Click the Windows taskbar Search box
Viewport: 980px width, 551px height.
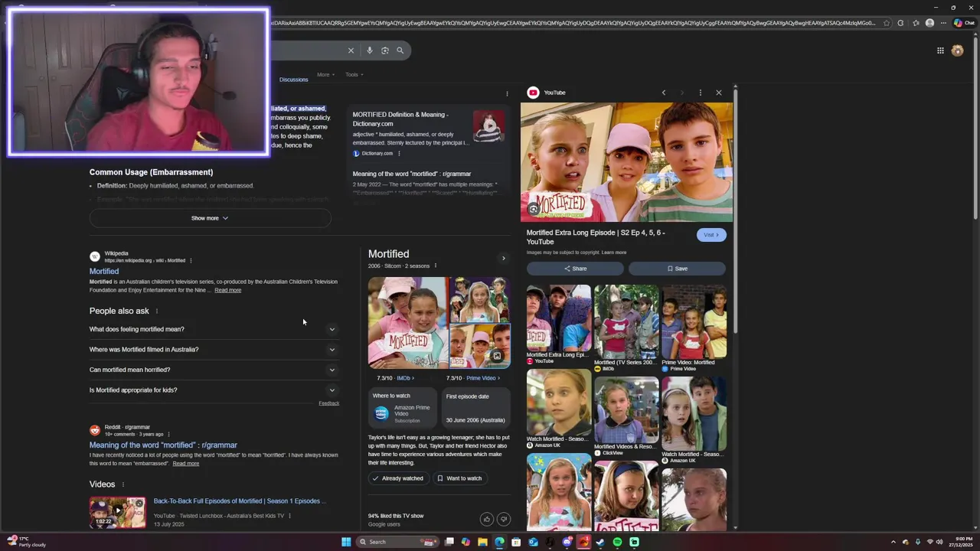[397, 542]
